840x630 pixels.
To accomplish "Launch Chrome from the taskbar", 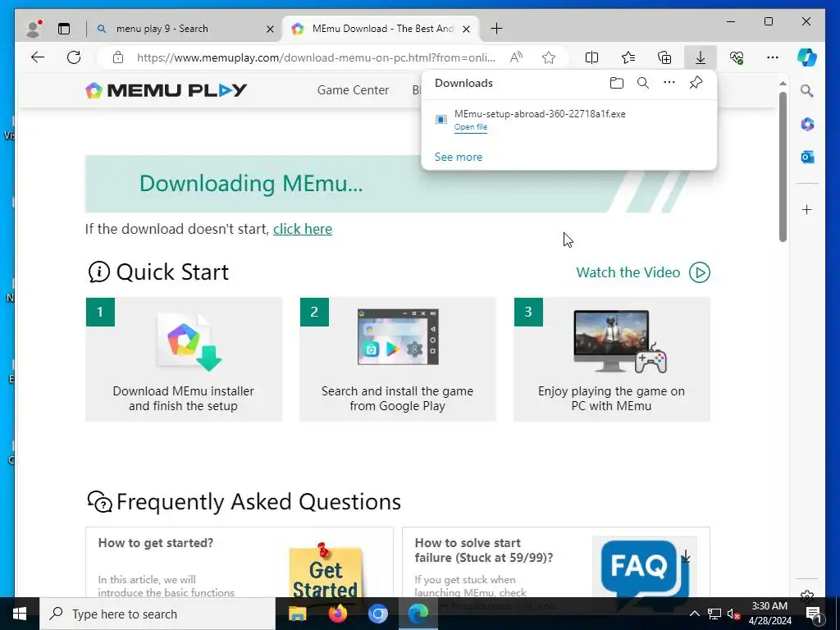I will tap(377, 614).
